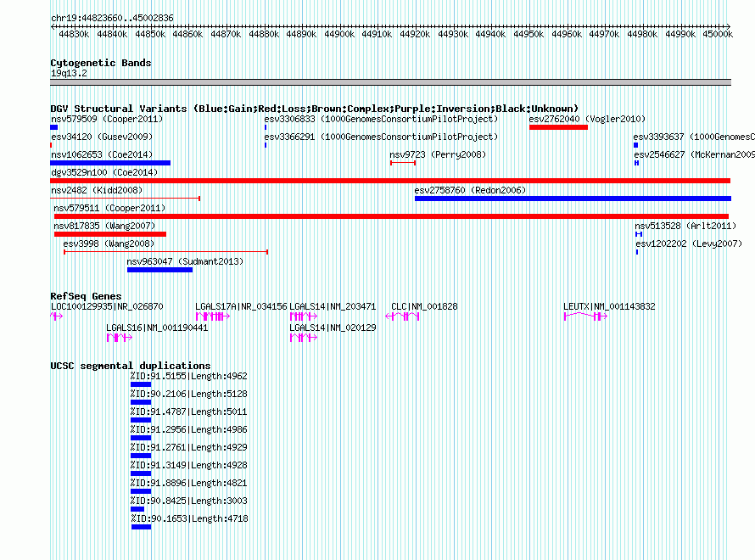
Task: Click the dgv3529n100 (Coe2014) label
Action: click(x=104, y=172)
